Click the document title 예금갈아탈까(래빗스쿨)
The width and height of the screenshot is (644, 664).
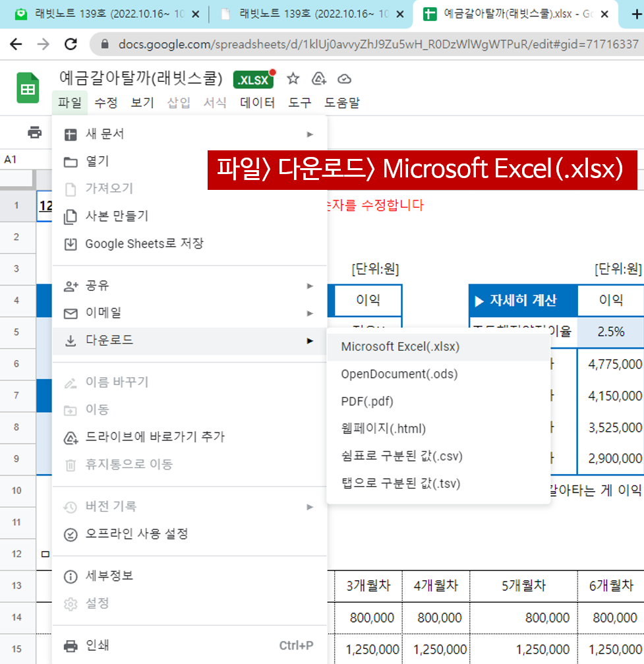141,78
